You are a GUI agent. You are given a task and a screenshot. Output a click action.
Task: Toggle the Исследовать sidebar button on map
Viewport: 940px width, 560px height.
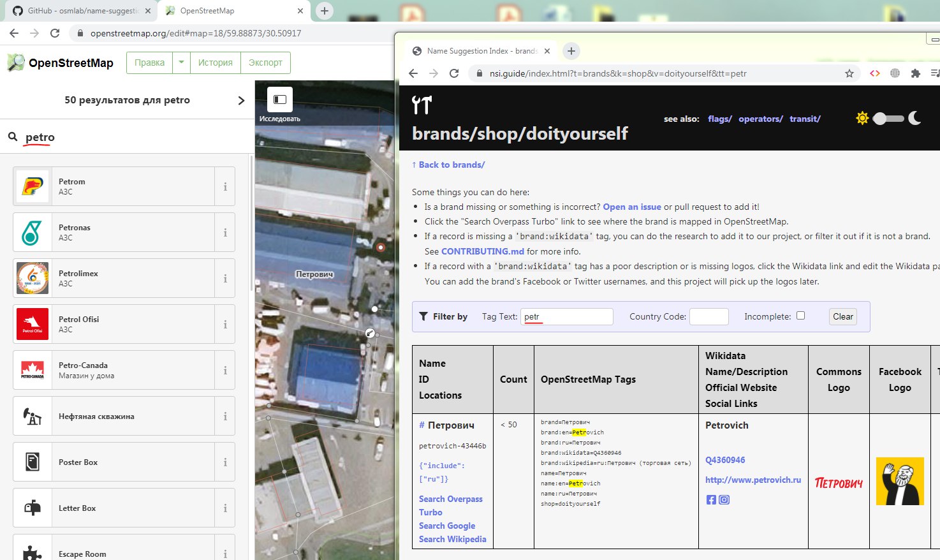pyautogui.click(x=280, y=99)
